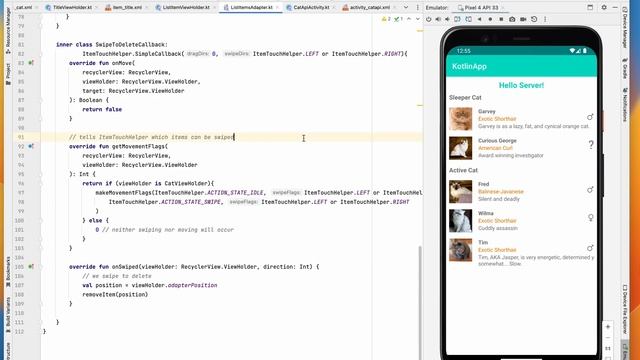Close the ListItemsAdapter.kt tab
This screenshot has width=640, height=360.
(277, 7)
